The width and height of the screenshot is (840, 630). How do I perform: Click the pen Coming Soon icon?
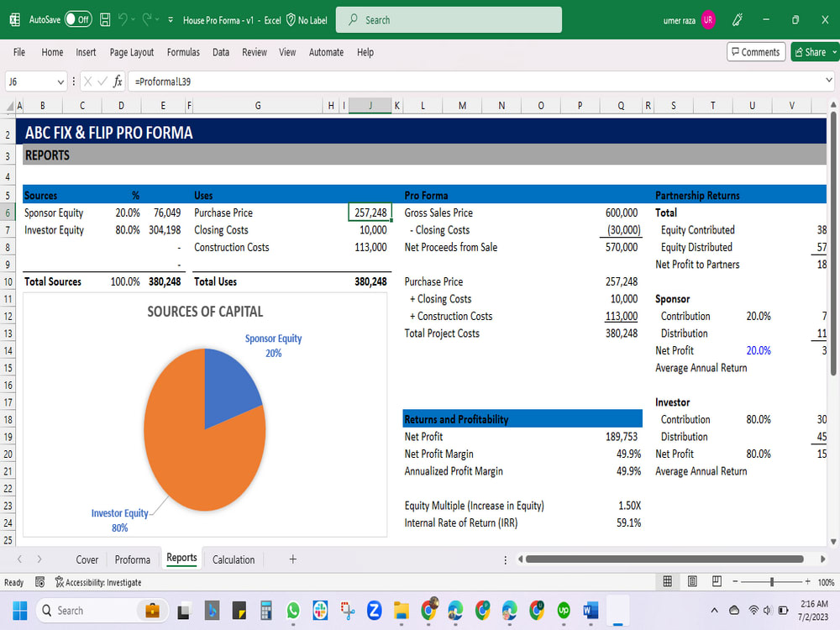pyautogui.click(x=738, y=20)
